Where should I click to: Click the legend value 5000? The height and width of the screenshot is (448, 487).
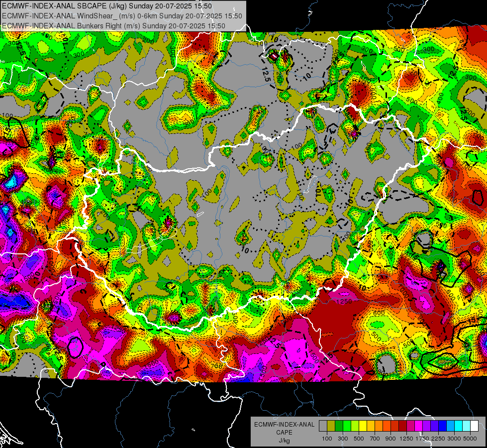tap(470, 439)
